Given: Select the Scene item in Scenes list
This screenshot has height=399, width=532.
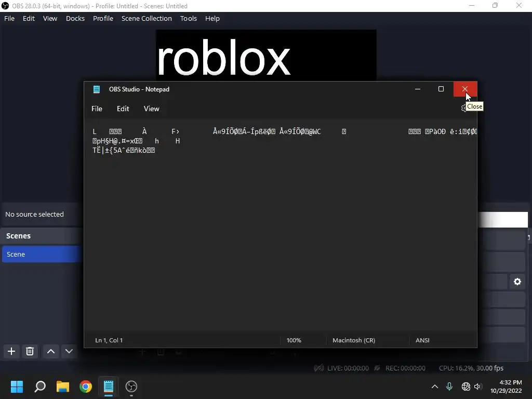Looking at the screenshot, I should click(42, 254).
